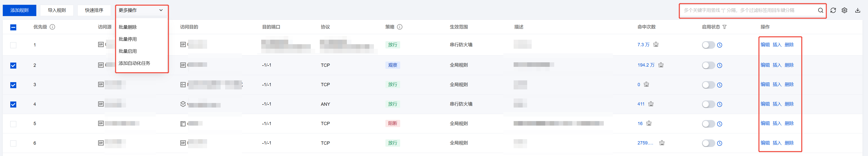Image resolution: width=868 pixels, height=156 pixels.
Task: Click the search magnifier icon
Action: [x=820, y=11]
